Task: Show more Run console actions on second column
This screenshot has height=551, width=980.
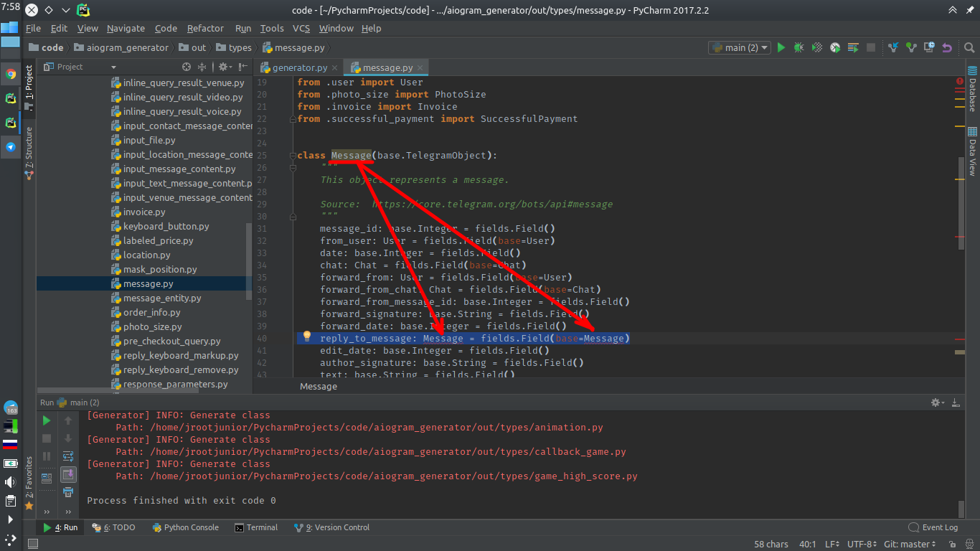Action: click(x=68, y=512)
